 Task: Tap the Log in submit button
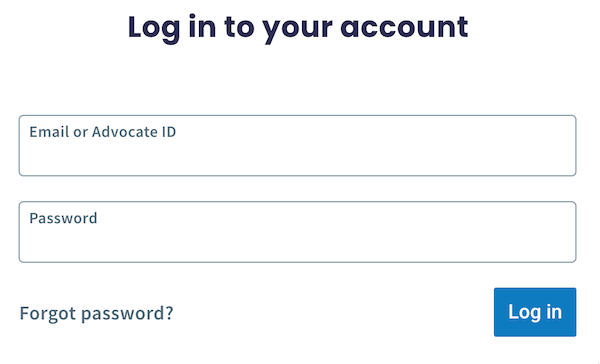point(535,312)
